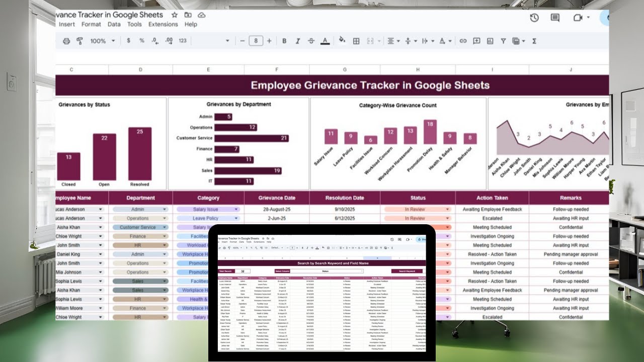Click the Move to folder icon
This screenshot has height=362, width=644.
click(188, 15)
